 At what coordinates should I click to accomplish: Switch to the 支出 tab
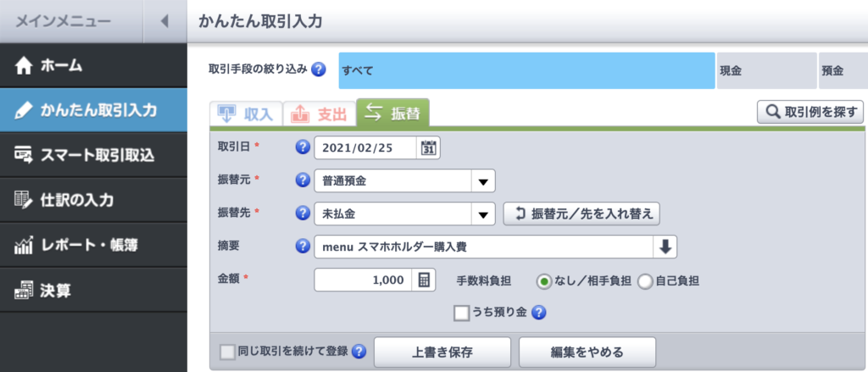click(319, 114)
